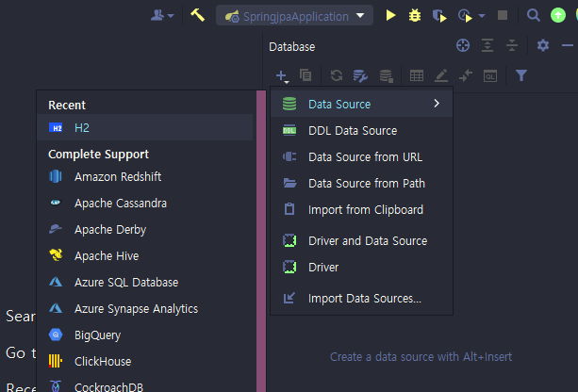The width and height of the screenshot is (578, 392).
Task: Pick Azure SQL Database
Action: (x=145, y=282)
